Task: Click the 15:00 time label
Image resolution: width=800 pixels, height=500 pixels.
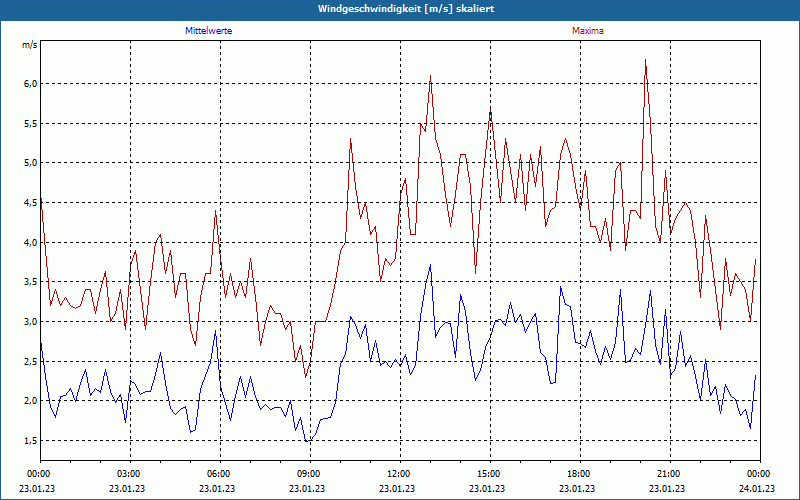Action: tap(490, 474)
